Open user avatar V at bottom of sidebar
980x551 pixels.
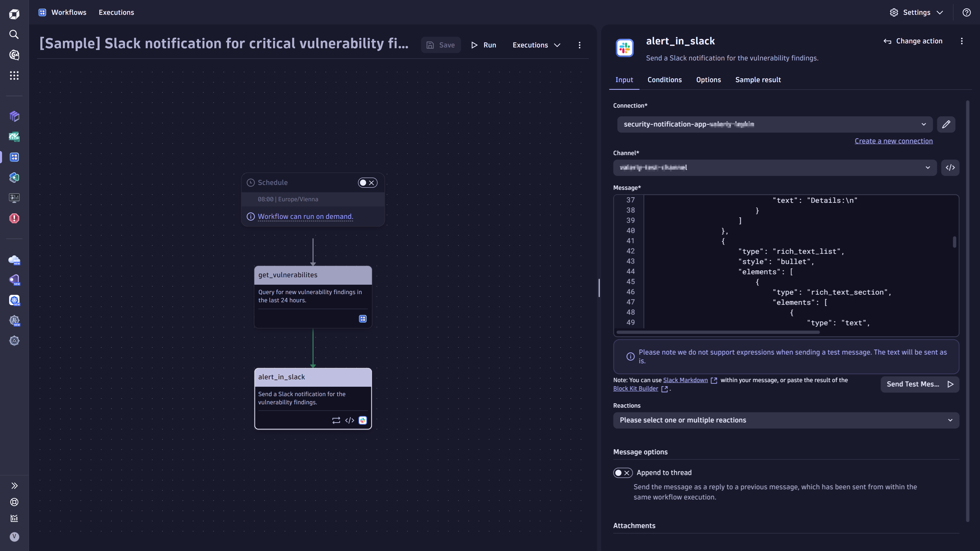point(14,536)
